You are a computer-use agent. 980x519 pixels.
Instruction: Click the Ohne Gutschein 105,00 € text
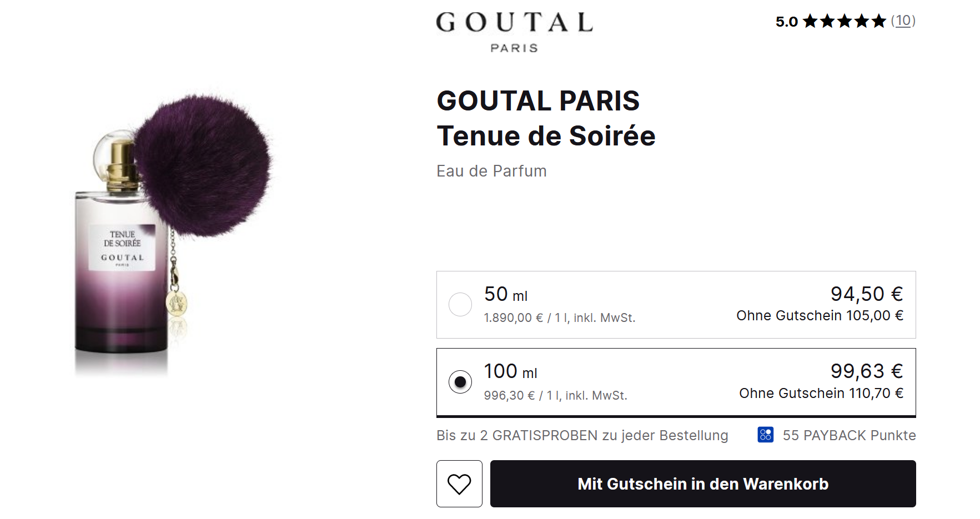[x=820, y=316]
